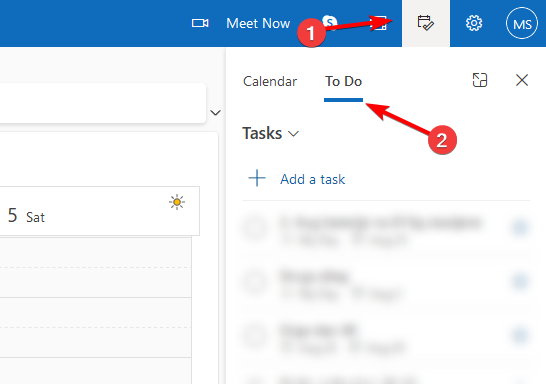Click the plus icon to add task
The height and width of the screenshot is (384, 546).
[257, 178]
